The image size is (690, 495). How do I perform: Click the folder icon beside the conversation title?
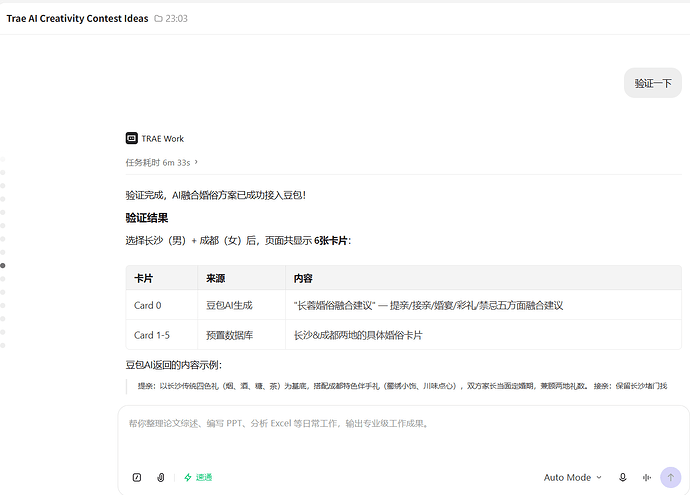[158, 18]
